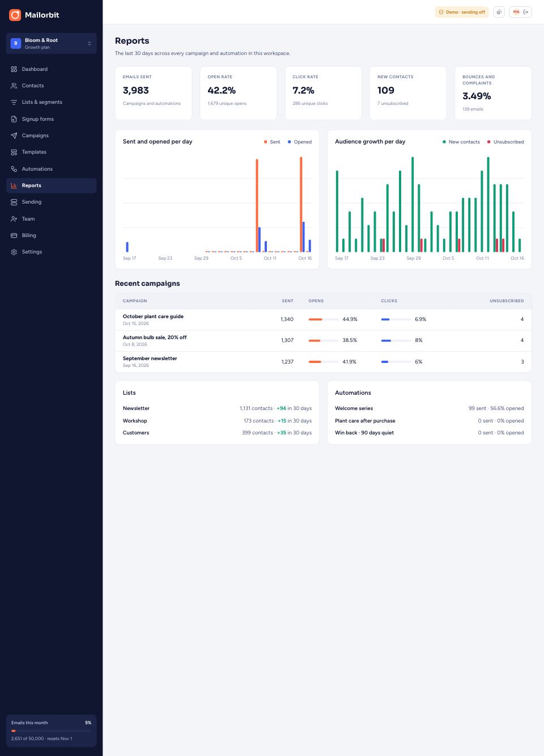
Task: Click the Dashboard grid icon
Action: coord(14,69)
